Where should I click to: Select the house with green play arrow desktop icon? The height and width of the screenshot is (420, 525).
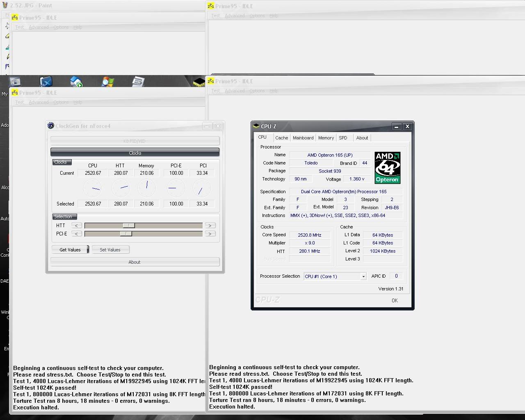76,82
